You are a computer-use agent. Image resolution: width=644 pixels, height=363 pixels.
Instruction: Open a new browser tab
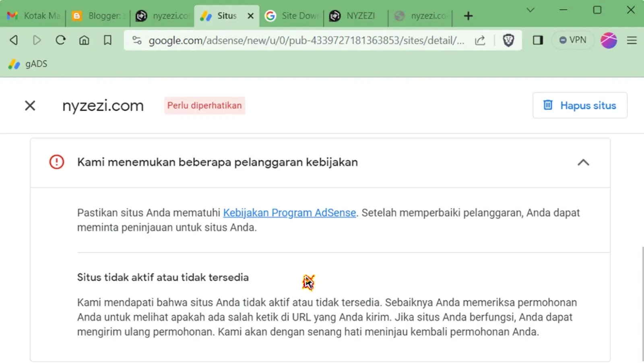point(468,16)
